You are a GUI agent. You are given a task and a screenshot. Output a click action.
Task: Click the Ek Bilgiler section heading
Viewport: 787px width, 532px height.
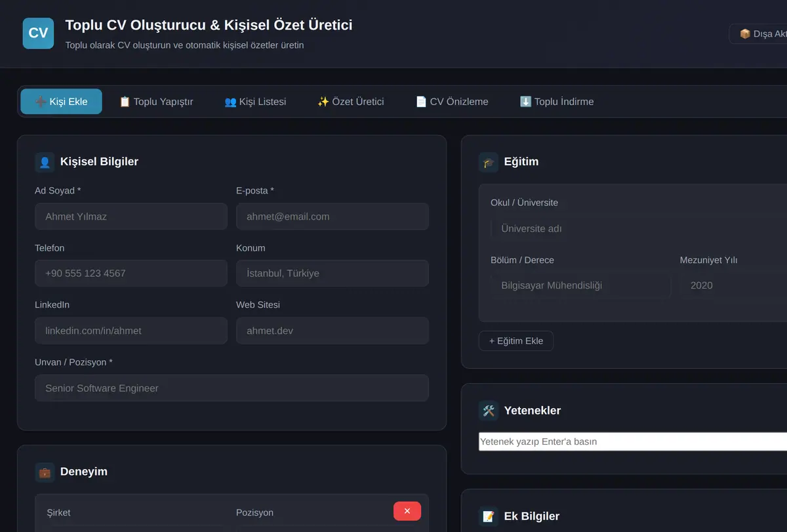coord(532,516)
